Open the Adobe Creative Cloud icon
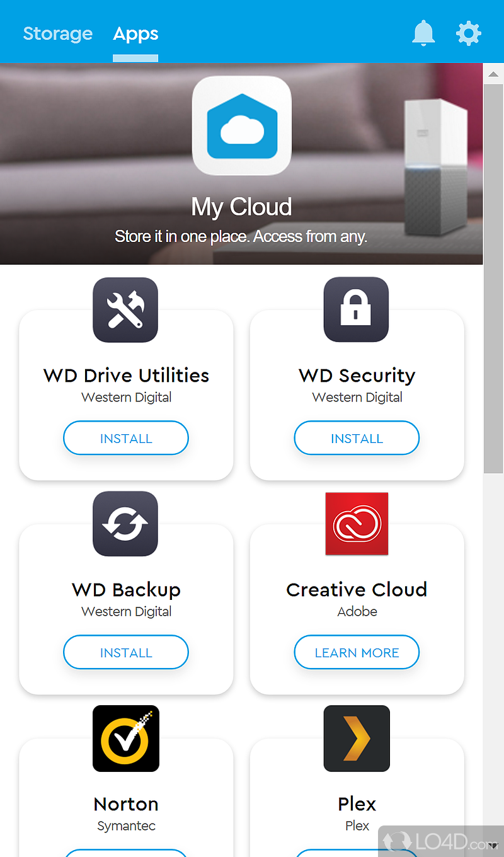 (357, 524)
